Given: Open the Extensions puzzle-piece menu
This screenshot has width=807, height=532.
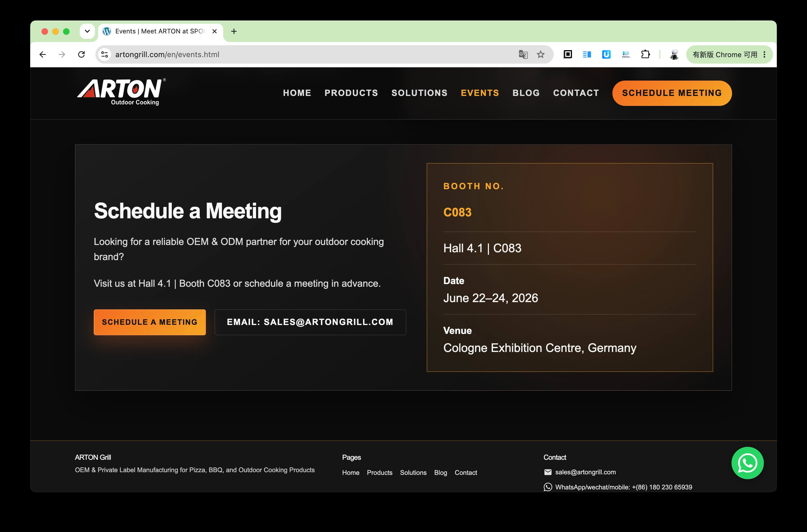Looking at the screenshot, I should tap(646, 54).
